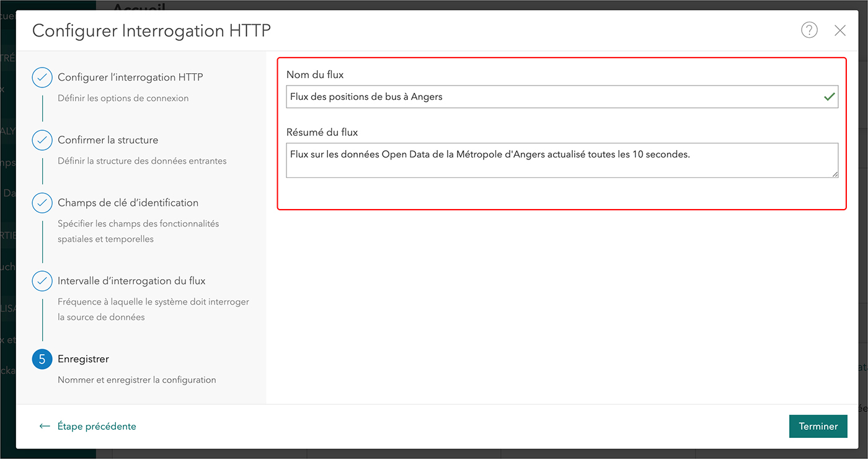Click the checkmark circle beside Confirmer la structure

[42, 140]
